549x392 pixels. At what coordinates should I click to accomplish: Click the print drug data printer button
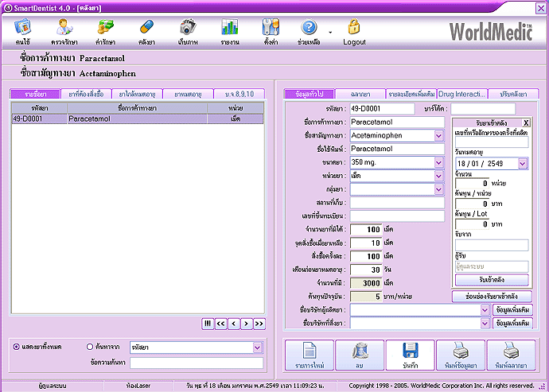click(x=461, y=355)
